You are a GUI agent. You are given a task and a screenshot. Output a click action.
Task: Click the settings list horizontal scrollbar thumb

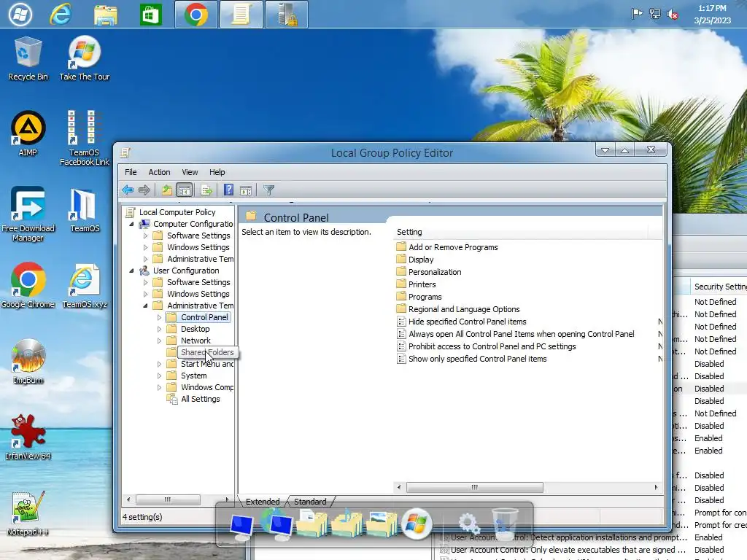pos(474,487)
